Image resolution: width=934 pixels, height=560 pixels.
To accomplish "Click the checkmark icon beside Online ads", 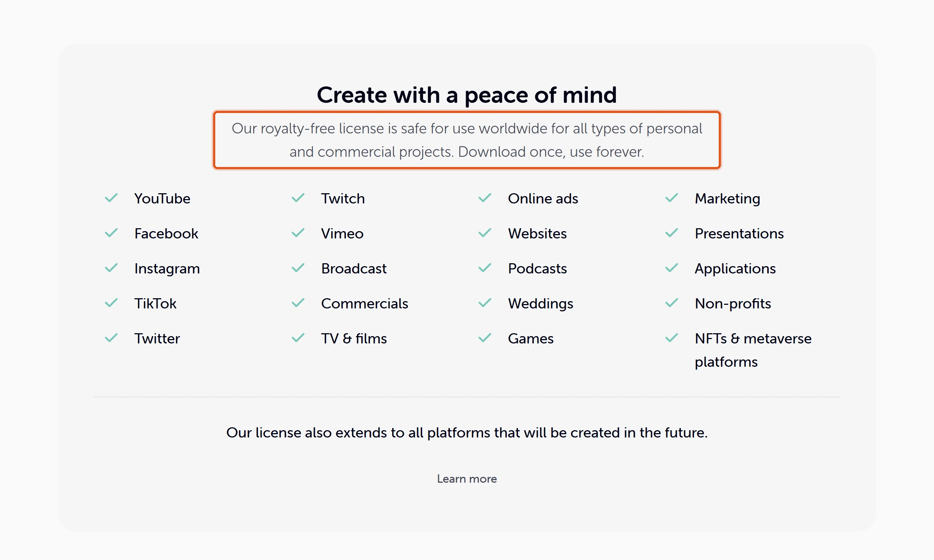I will 485,198.
